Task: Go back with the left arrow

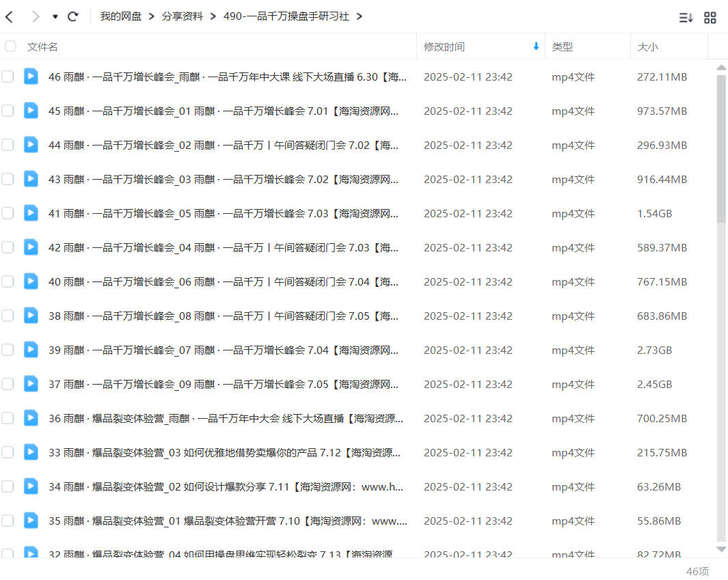Action: click(x=10, y=17)
